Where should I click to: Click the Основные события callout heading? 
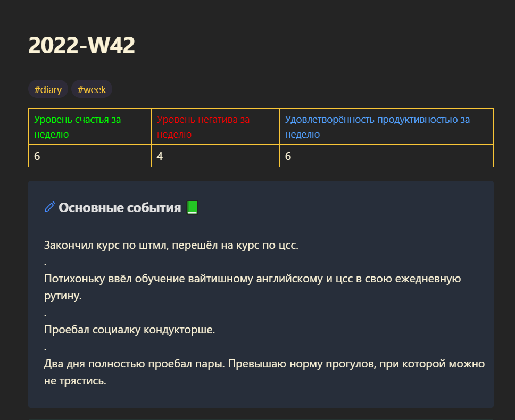pos(120,208)
